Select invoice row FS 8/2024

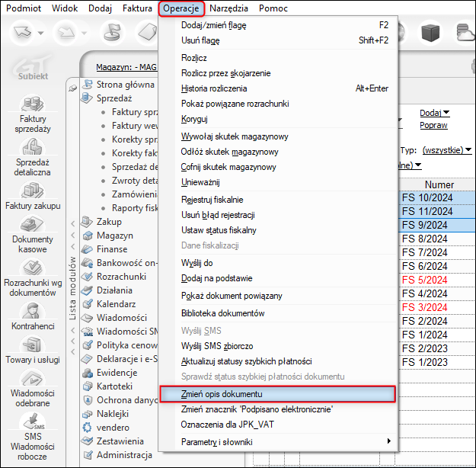coord(437,239)
